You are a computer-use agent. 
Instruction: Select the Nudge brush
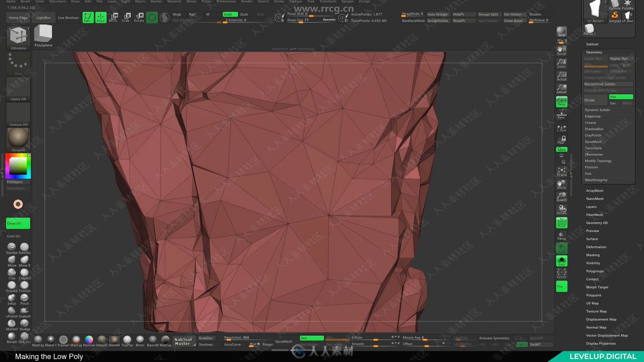click(24, 325)
